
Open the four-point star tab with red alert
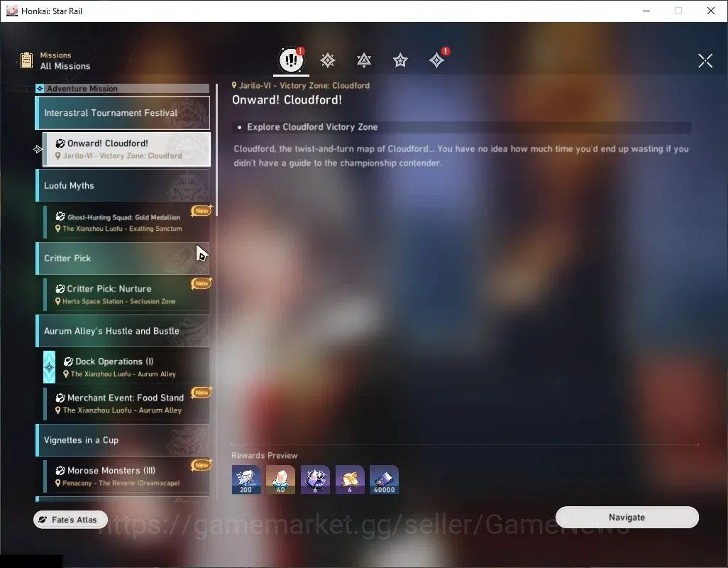tap(437, 60)
